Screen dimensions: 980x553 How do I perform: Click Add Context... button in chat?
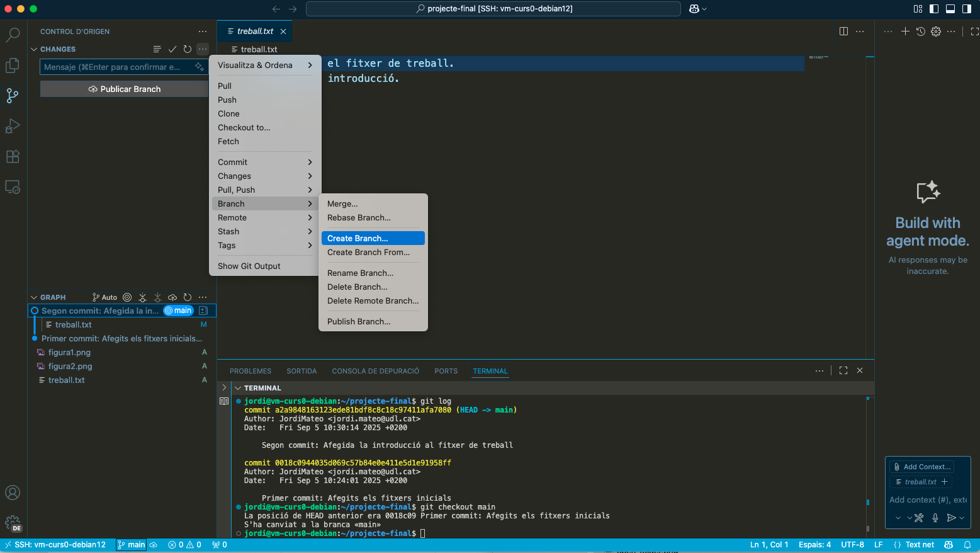point(922,467)
